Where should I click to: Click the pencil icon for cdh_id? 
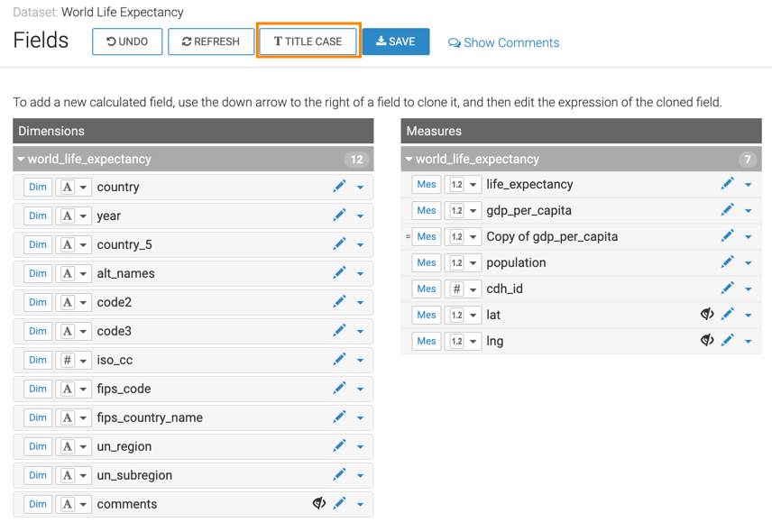click(x=727, y=289)
